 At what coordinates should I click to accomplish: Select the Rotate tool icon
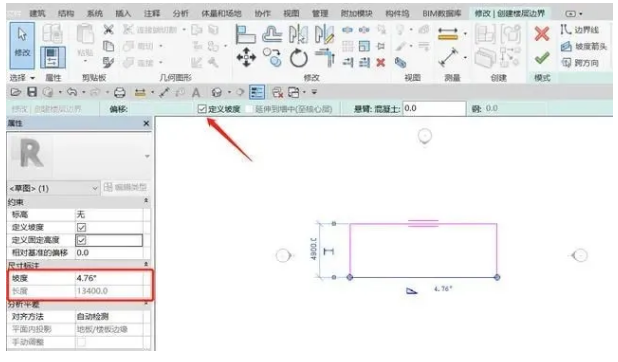point(298,58)
